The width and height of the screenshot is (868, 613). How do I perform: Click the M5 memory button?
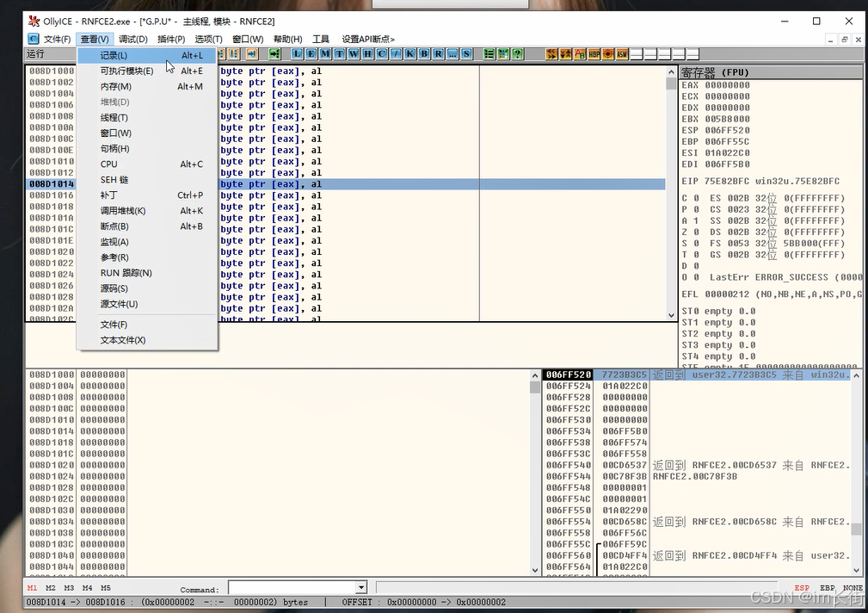106,588
